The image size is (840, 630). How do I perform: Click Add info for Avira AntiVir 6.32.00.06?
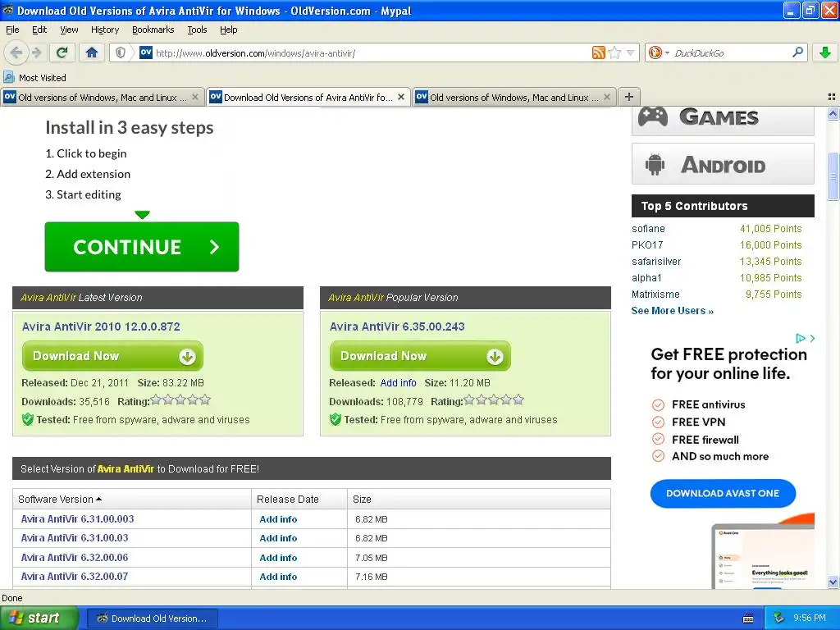tap(278, 558)
